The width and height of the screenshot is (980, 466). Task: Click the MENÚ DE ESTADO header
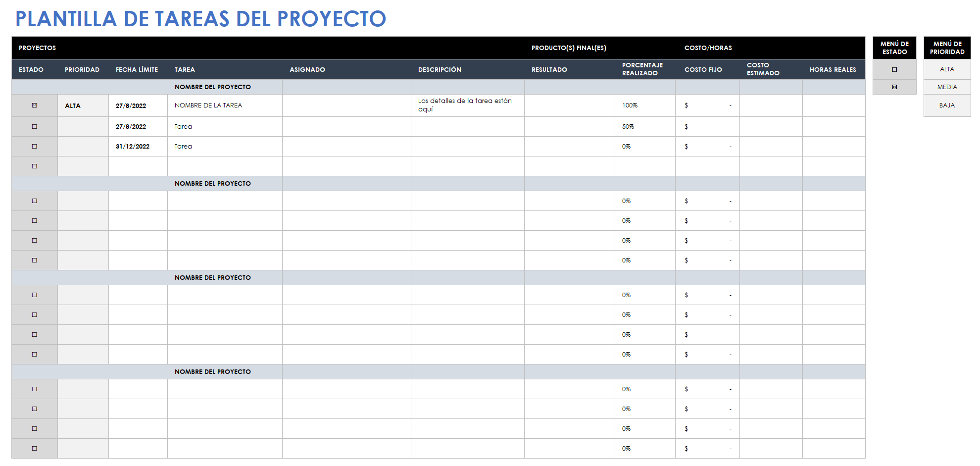coord(894,48)
